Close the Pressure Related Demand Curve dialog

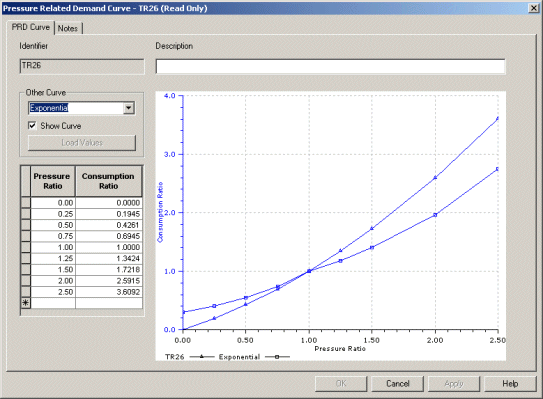(x=534, y=8)
